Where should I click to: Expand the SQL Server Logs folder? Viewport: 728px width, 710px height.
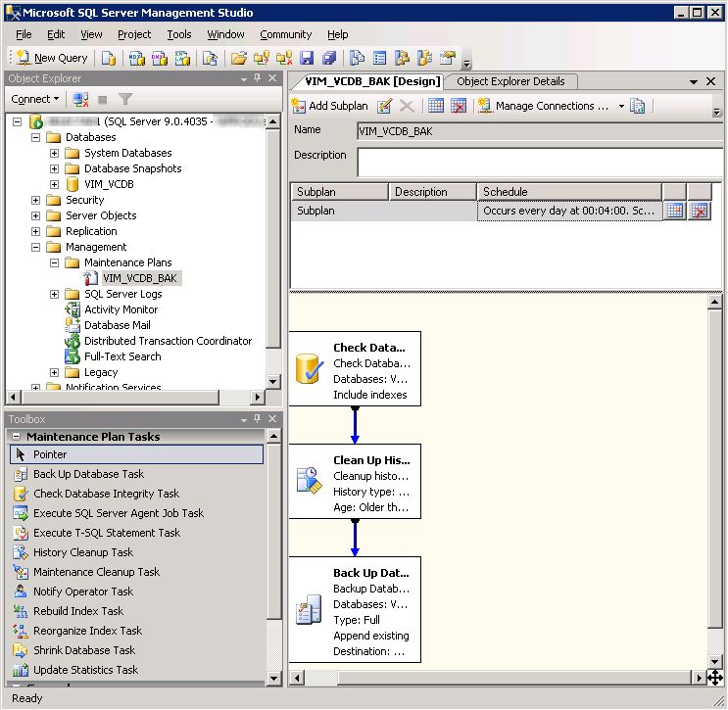54,294
